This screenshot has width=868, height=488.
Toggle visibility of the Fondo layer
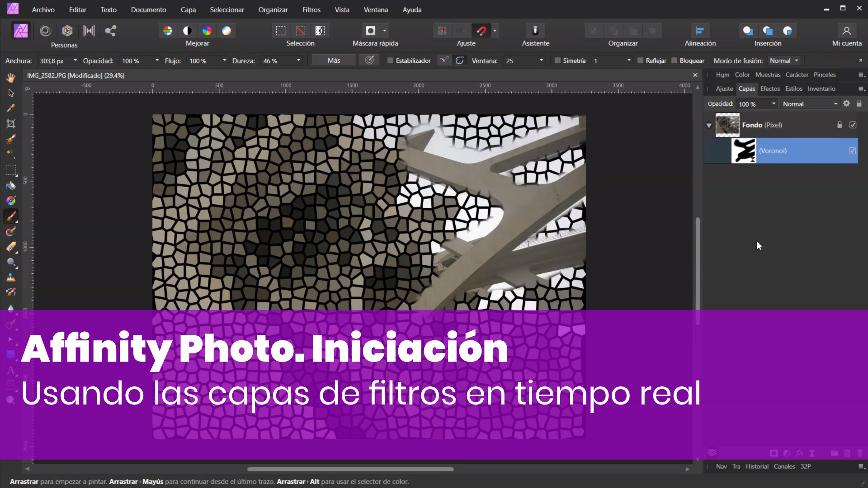[x=853, y=125]
